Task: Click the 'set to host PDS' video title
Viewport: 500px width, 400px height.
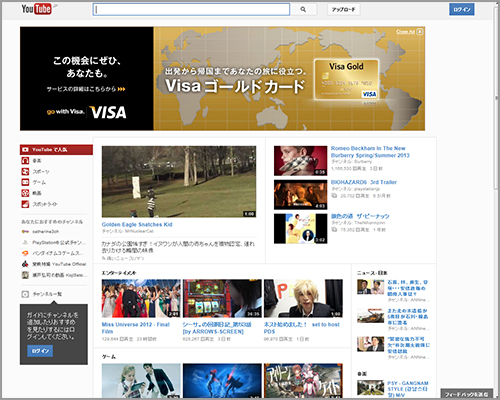Action: 302,328
